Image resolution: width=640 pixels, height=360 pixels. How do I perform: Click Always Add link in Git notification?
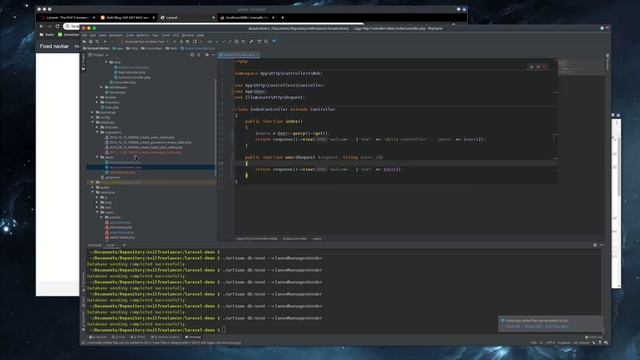(533, 326)
